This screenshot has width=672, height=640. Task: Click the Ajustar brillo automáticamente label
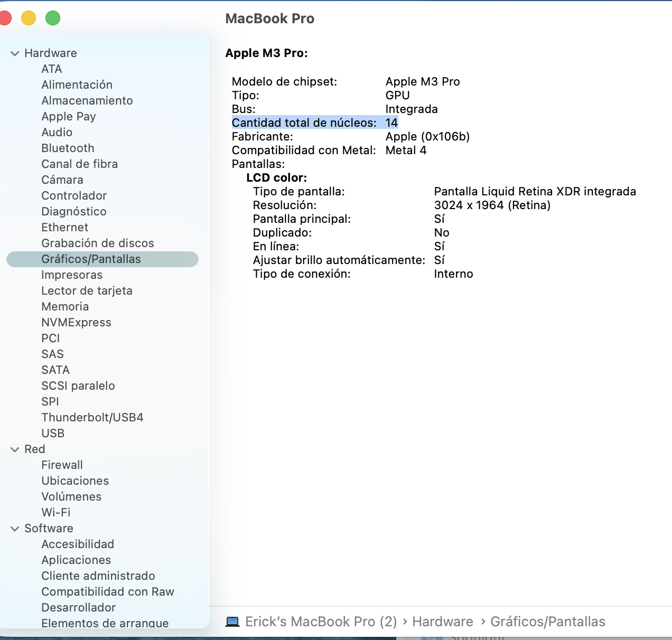pos(339,260)
